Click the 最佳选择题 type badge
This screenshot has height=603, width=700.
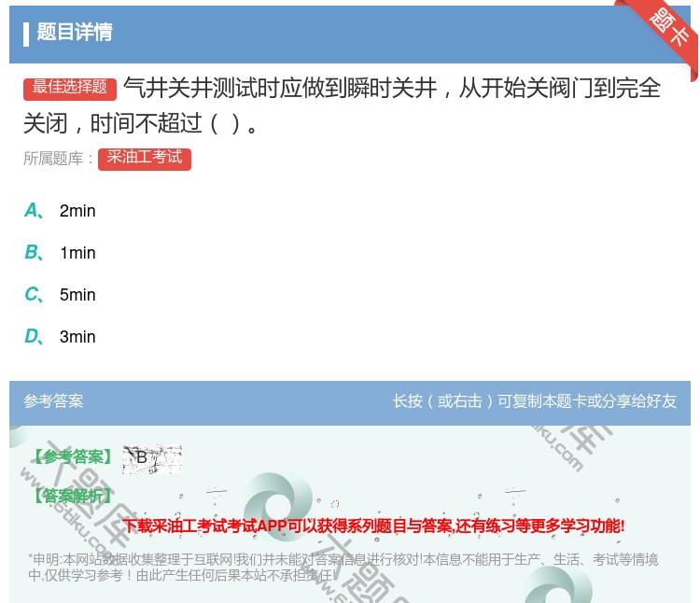coord(70,89)
